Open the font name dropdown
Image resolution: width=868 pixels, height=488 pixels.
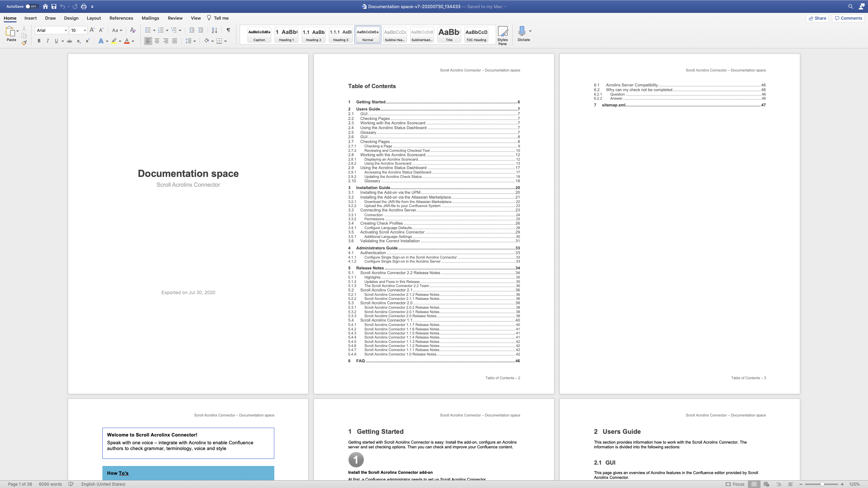66,30
